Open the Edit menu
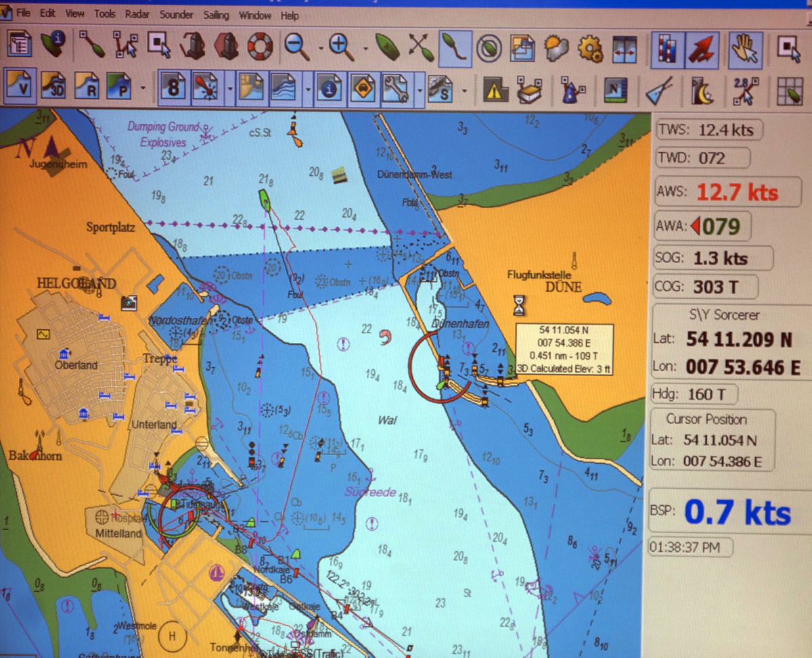The width and height of the screenshot is (812, 658). click(47, 14)
